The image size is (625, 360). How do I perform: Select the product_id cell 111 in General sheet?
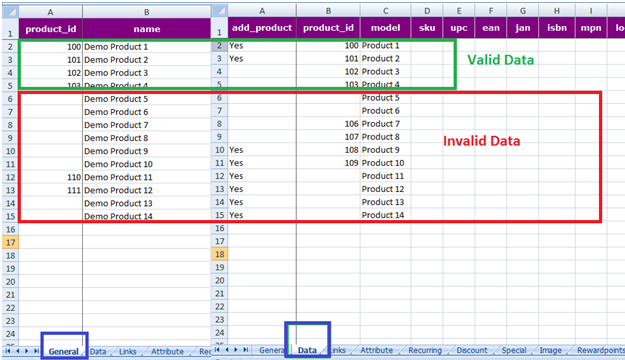coord(51,190)
